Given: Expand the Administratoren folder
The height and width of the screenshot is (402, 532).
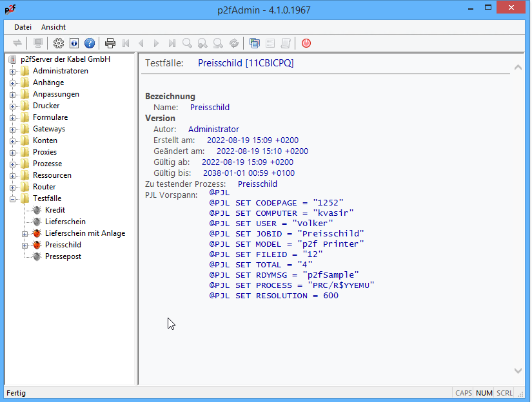Looking at the screenshot, I should click(x=12, y=72).
